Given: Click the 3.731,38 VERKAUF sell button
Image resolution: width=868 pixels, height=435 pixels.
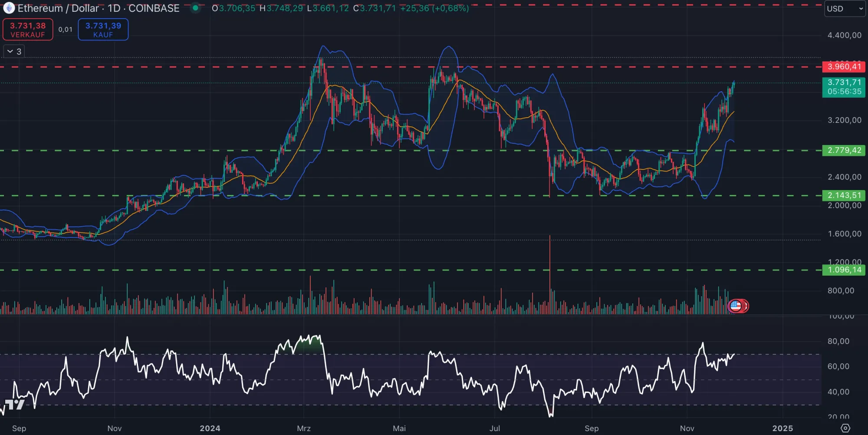Looking at the screenshot, I should [28, 30].
